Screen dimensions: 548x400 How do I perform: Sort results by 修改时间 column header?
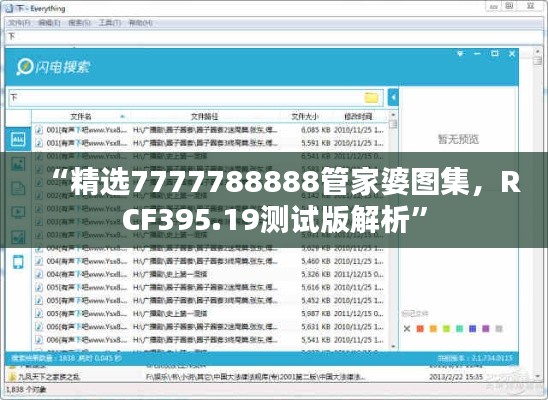point(358,116)
